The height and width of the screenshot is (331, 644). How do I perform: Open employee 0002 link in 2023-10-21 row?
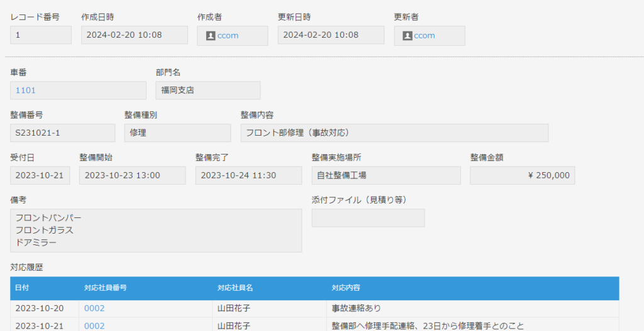(94, 326)
